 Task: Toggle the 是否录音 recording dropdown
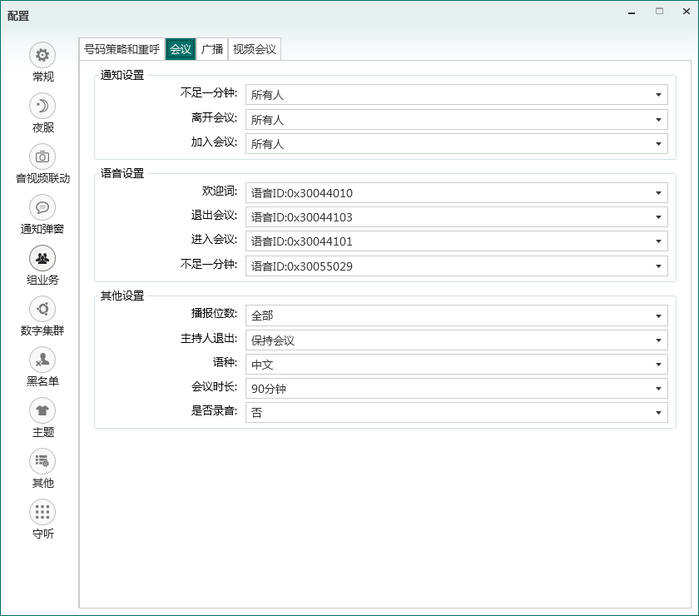pos(456,413)
